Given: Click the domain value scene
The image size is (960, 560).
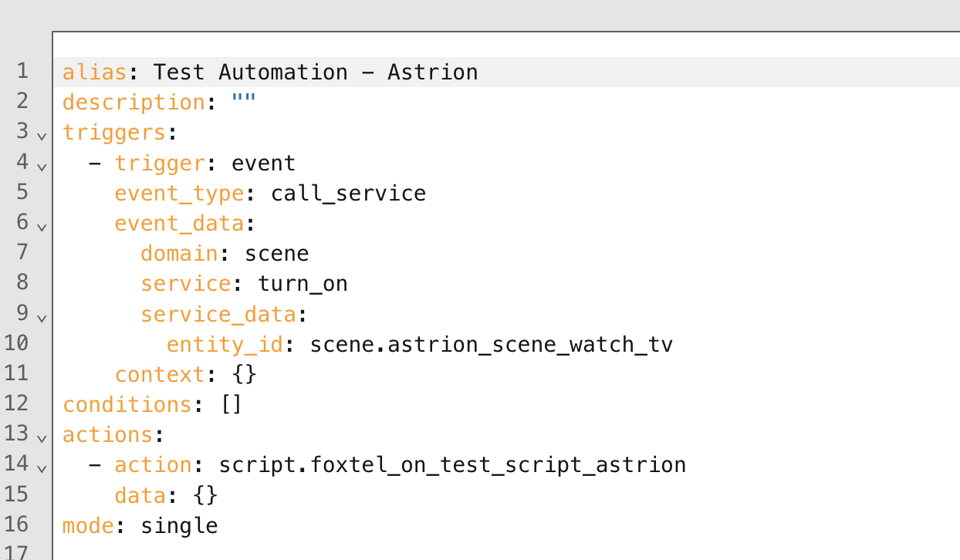Looking at the screenshot, I should (x=276, y=253).
